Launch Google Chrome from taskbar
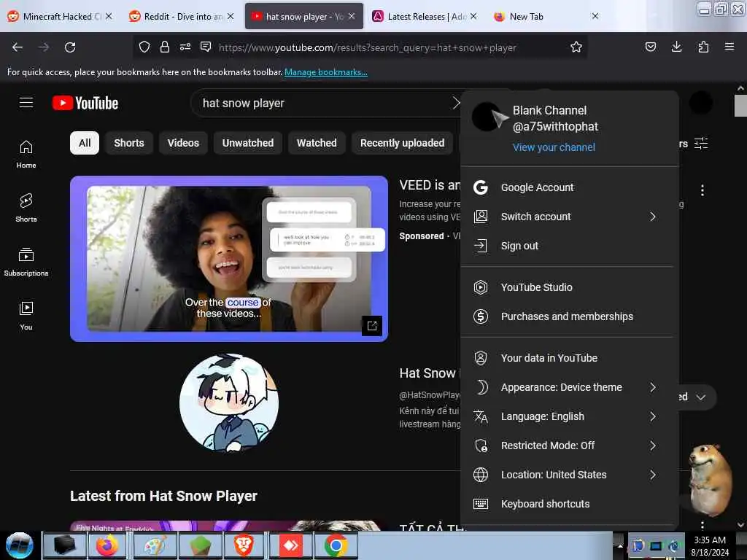 point(336,545)
